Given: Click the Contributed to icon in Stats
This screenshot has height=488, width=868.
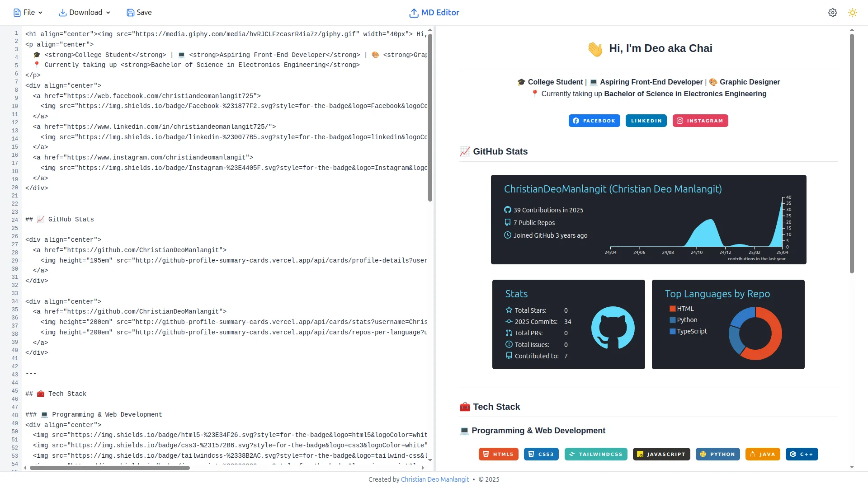Looking at the screenshot, I should 509,356.
